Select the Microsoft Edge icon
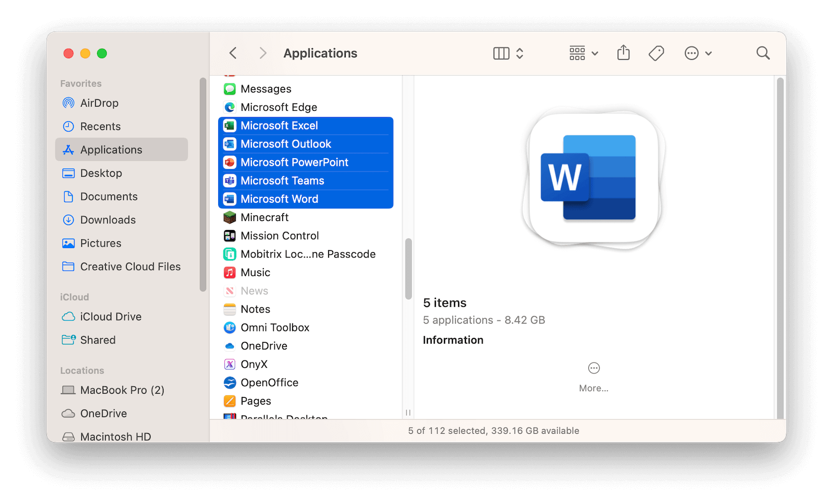Image resolution: width=833 pixels, height=504 pixels. click(x=230, y=107)
